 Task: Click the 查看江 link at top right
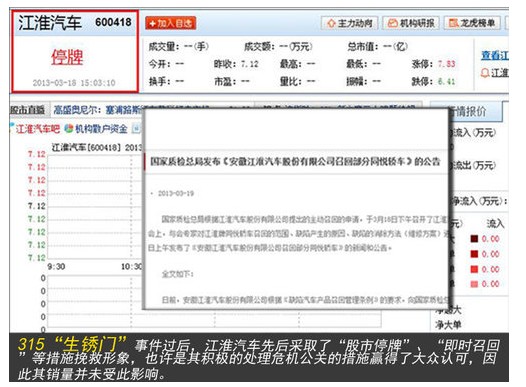495,55
